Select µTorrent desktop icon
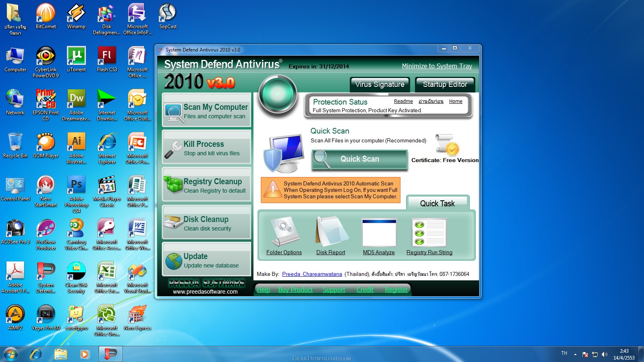Screen dimensions: 644x362 76,60
